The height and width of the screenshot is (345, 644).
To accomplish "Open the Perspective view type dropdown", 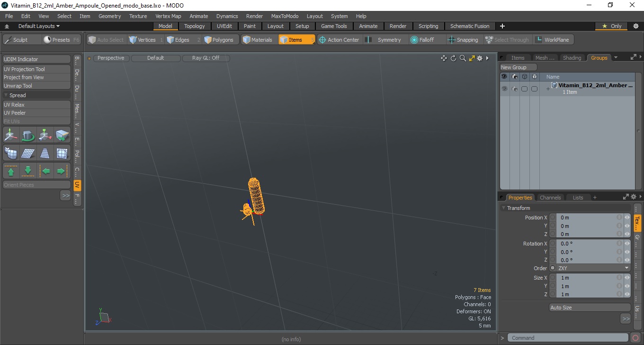I will coord(111,58).
